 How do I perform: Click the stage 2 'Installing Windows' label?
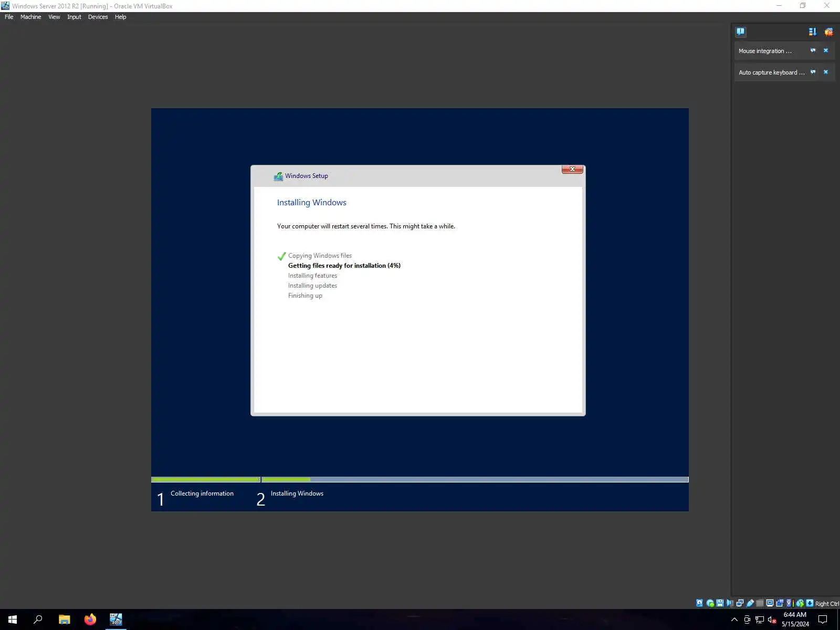click(x=297, y=493)
